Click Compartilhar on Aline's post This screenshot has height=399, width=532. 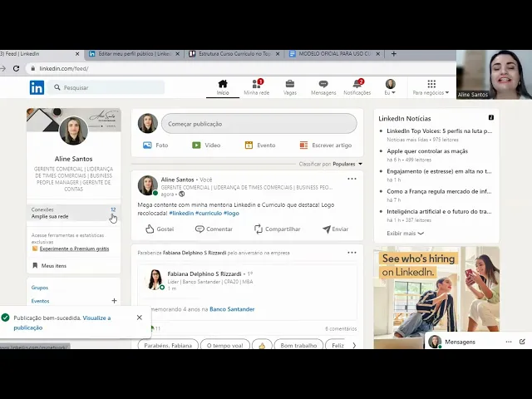(x=277, y=229)
